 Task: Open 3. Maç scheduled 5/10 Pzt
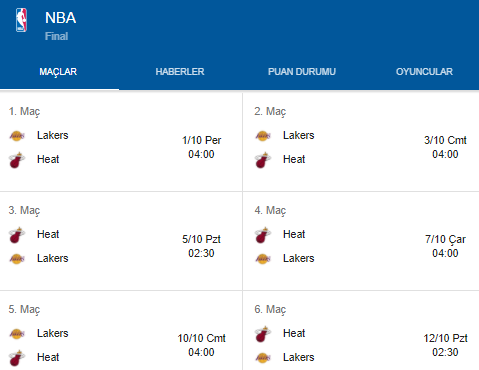click(x=121, y=241)
